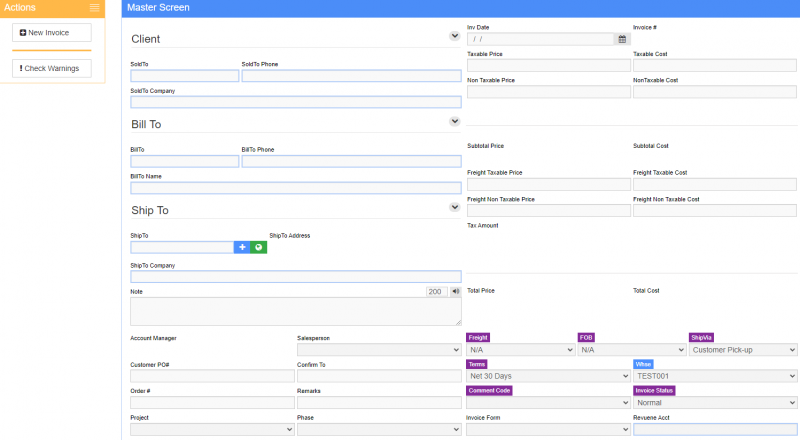Click the Total Price label

[x=481, y=290]
